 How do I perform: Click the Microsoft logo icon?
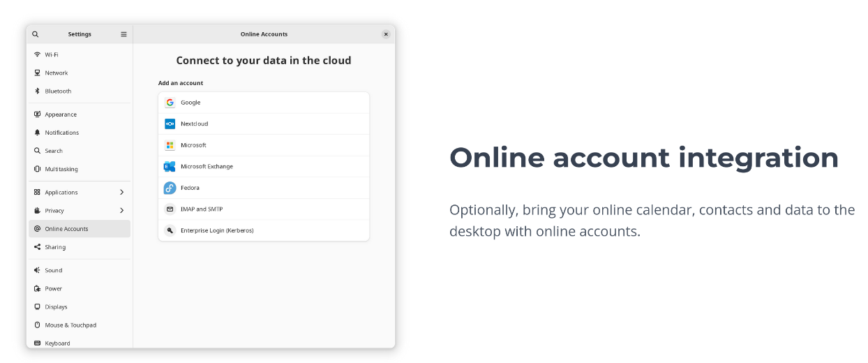click(170, 145)
